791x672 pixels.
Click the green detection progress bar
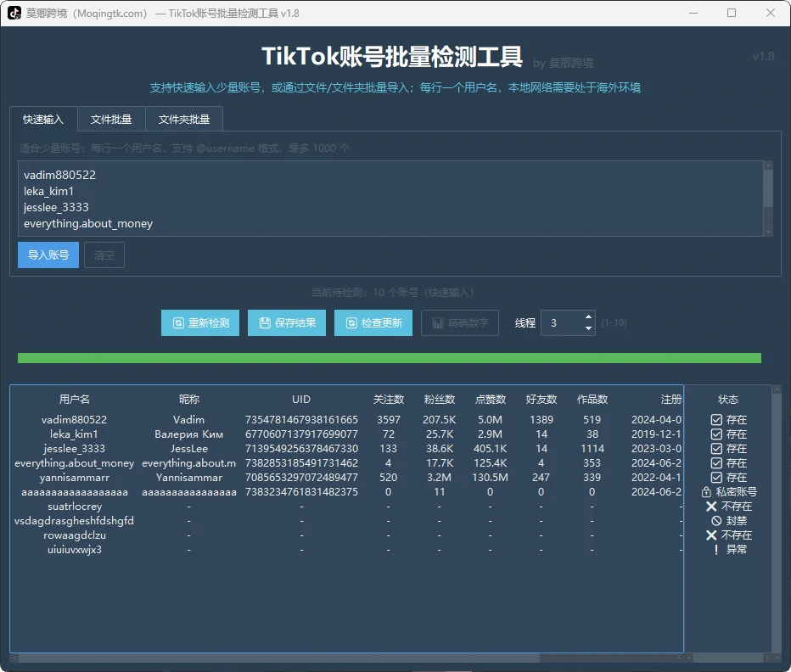(390, 358)
